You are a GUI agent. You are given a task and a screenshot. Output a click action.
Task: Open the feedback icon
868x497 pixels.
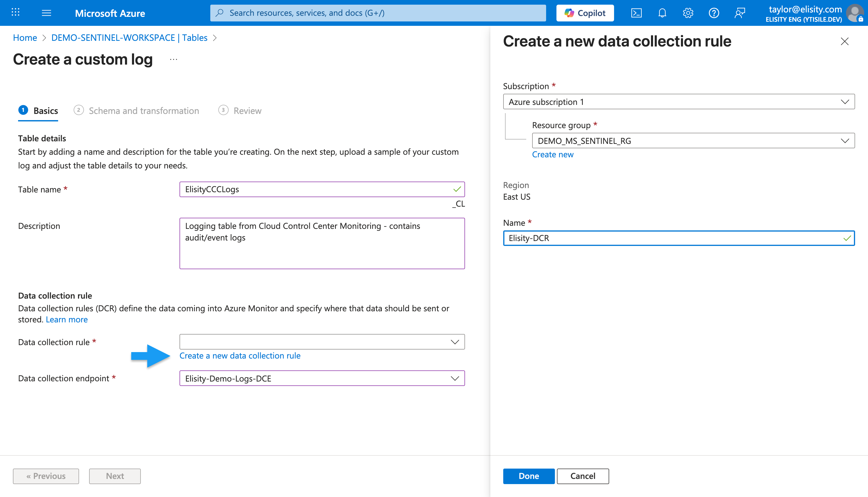740,13
